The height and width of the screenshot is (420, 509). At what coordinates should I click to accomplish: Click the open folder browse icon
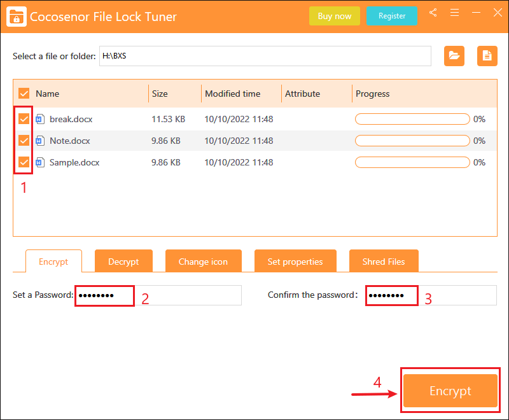pyautogui.click(x=454, y=56)
